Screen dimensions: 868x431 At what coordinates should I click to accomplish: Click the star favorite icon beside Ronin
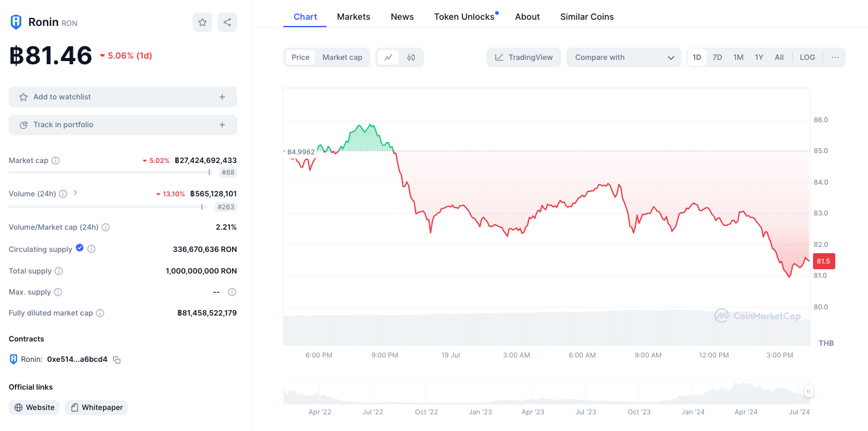tap(202, 22)
